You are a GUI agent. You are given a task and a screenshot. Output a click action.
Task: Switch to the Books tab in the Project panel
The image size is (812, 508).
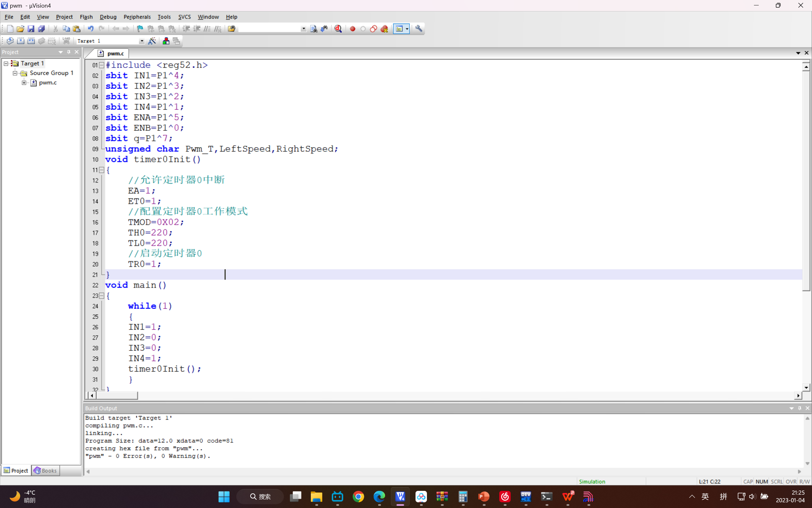tap(46, 471)
